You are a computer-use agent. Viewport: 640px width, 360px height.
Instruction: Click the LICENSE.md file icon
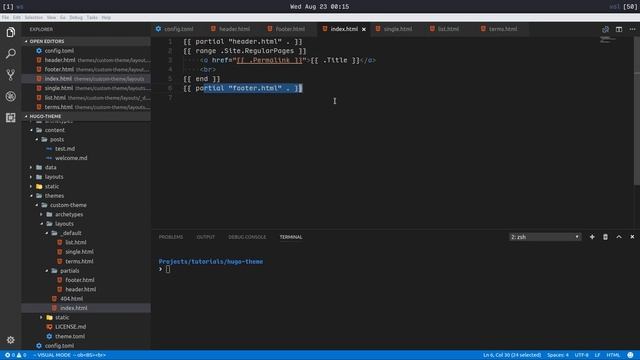49,327
